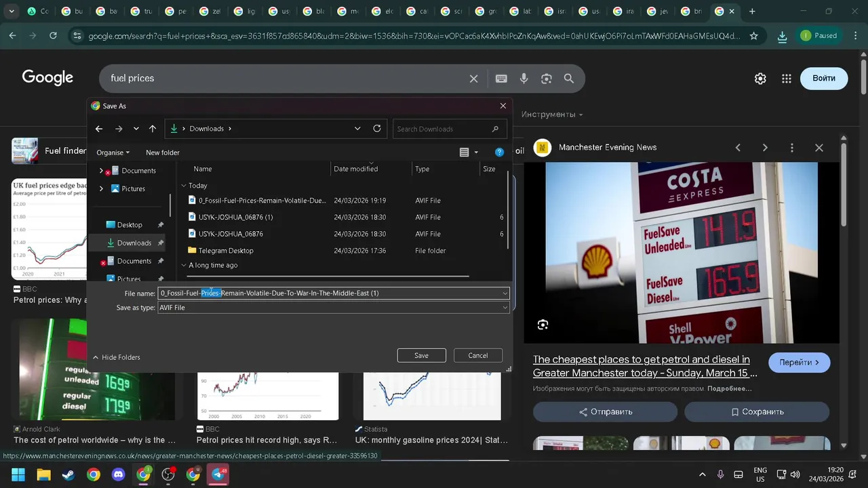Collapse the Today file group

pyautogui.click(x=184, y=186)
